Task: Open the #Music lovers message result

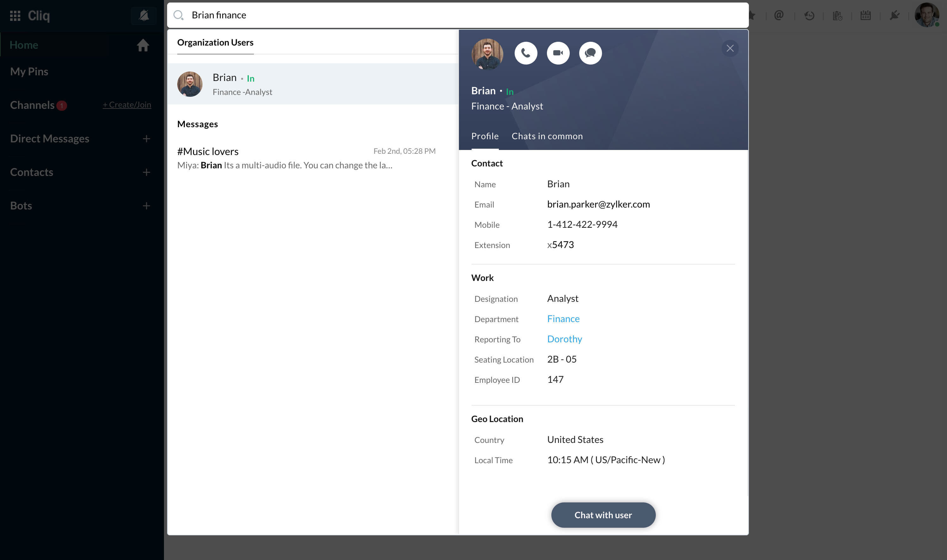Action: click(306, 158)
